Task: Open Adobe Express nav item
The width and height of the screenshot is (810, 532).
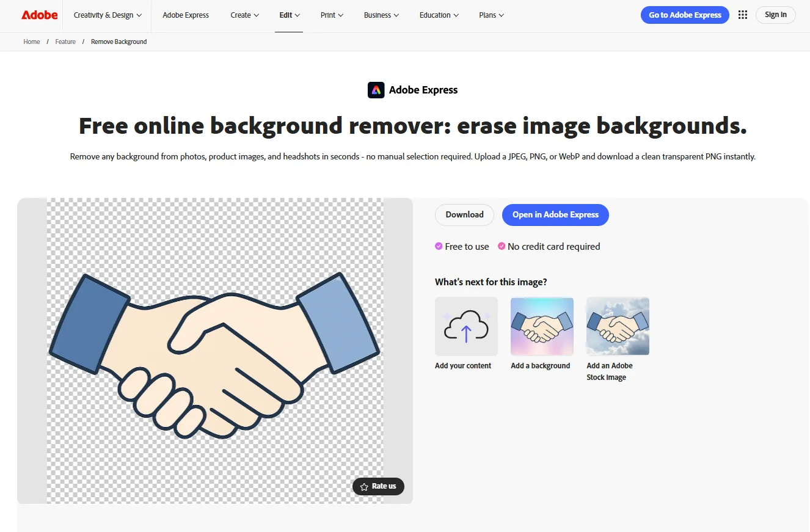Action: tap(186, 15)
